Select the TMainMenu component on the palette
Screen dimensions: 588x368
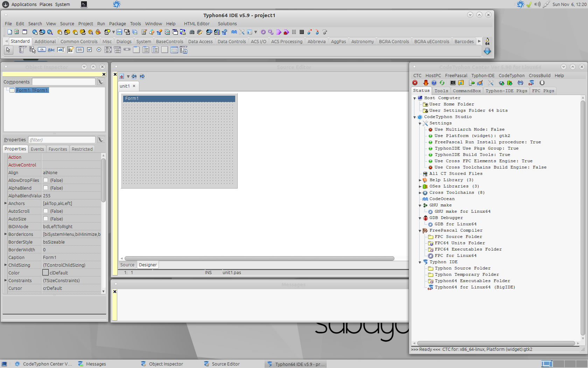coord(22,50)
